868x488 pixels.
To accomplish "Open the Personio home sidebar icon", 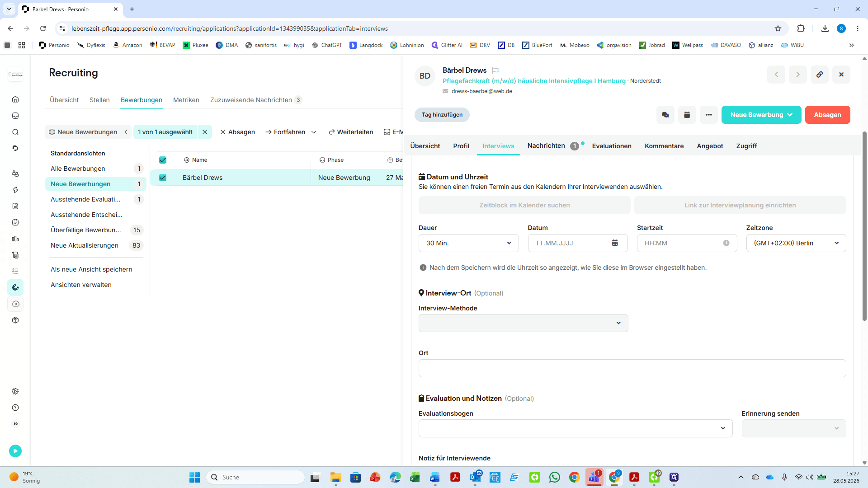I will tap(15, 99).
